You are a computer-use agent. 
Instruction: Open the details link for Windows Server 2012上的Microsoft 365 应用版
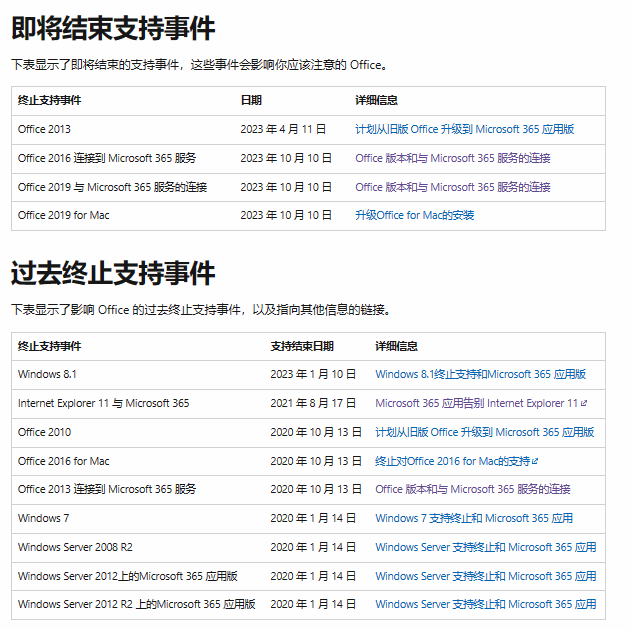tap(485, 576)
